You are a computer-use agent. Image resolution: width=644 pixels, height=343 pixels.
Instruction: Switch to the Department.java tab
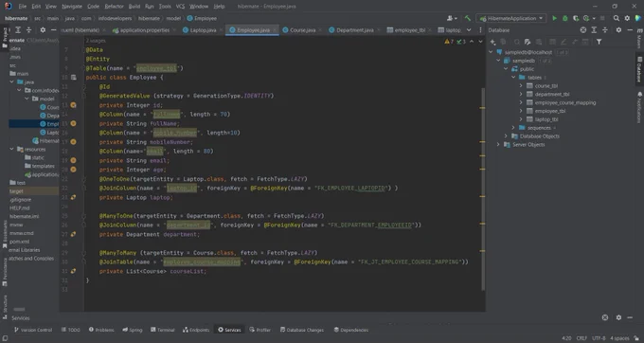[355, 30]
